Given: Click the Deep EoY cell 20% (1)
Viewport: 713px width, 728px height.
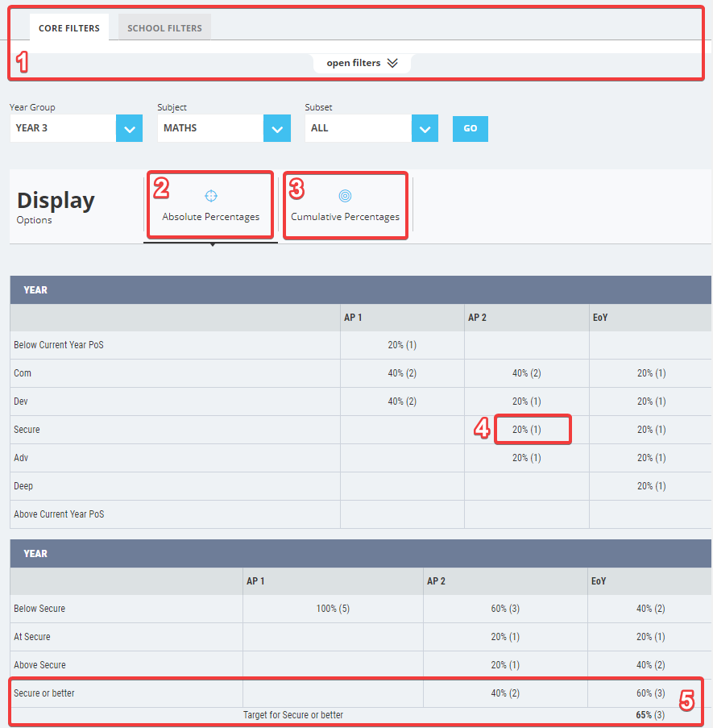Looking at the screenshot, I should [x=651, y=486].
